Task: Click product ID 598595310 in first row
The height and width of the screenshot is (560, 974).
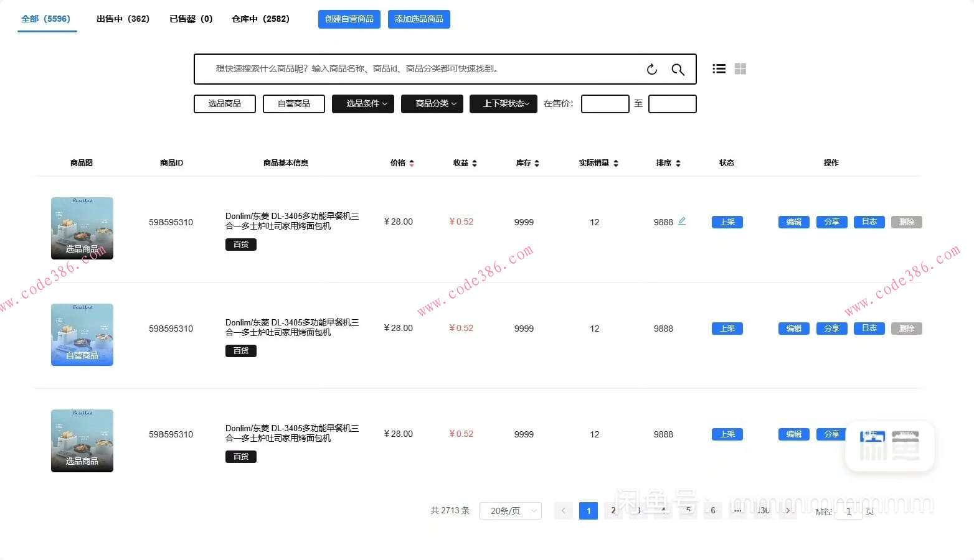Action: tap(171, 222)
